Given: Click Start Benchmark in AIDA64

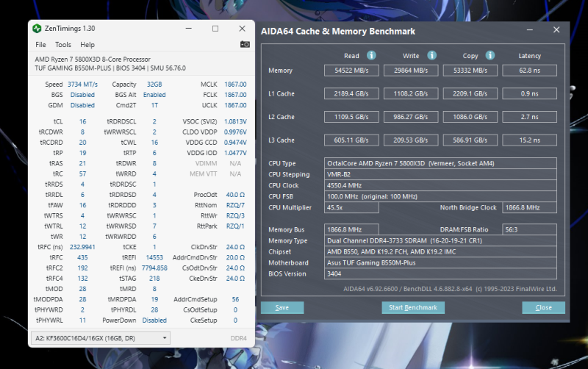Looking at the screenshot, I should point(413,307).
